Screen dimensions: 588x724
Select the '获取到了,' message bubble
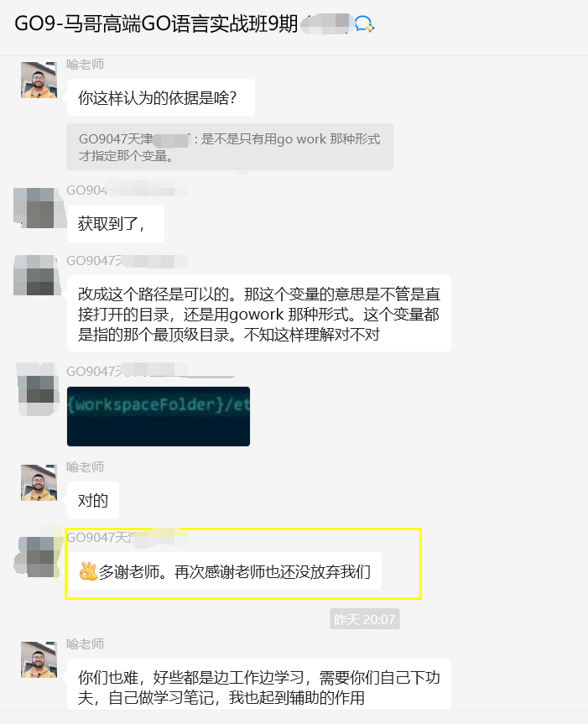(116, 223)
